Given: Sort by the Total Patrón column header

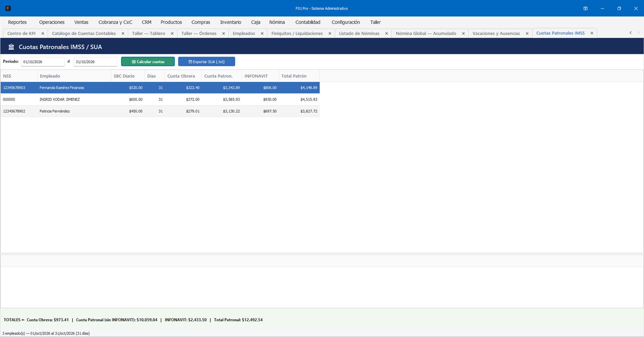Looking at the screenshot, I should pos(299,76).
